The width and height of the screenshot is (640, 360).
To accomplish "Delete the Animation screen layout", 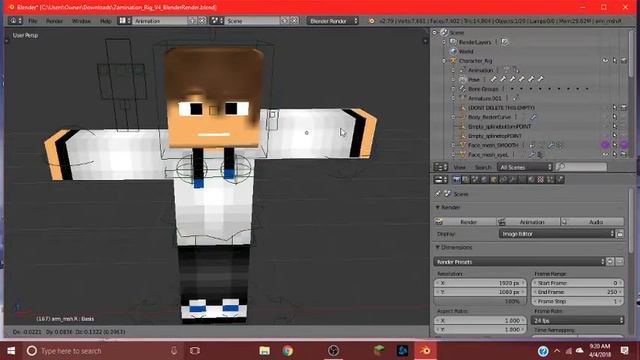I will click(202, 20).
